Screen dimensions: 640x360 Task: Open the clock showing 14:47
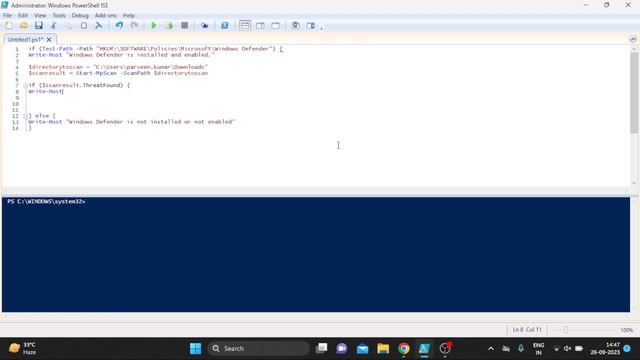(605, 349)
